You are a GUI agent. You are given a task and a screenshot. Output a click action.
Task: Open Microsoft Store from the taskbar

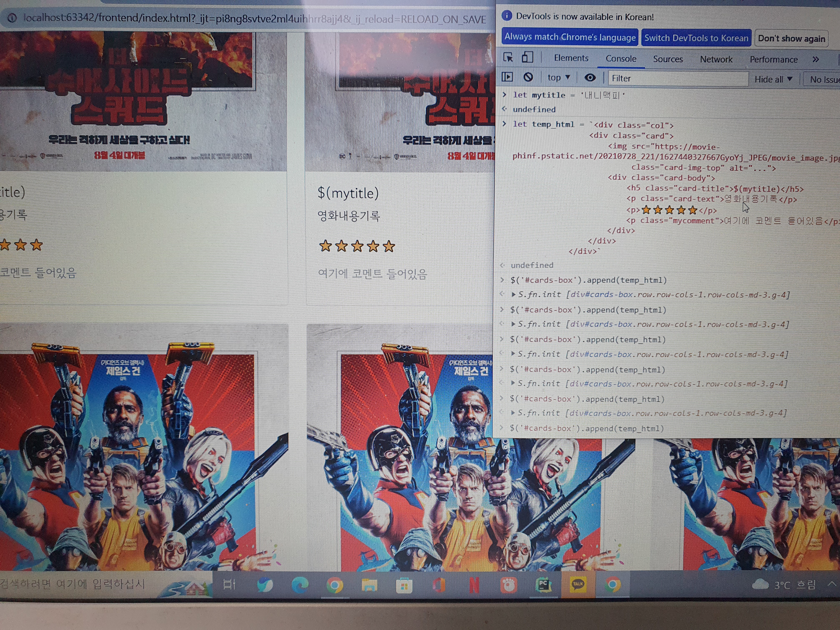[x=404, y=586]
